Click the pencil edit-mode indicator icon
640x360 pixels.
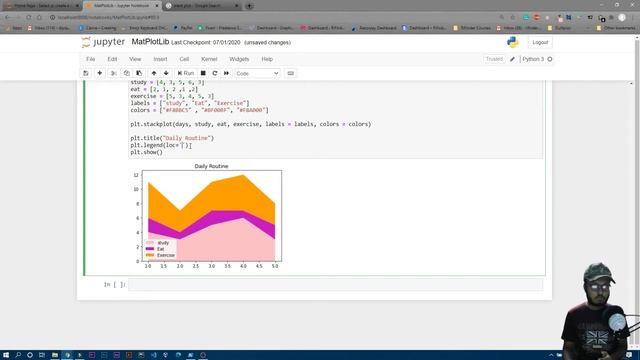coord(512,59)
